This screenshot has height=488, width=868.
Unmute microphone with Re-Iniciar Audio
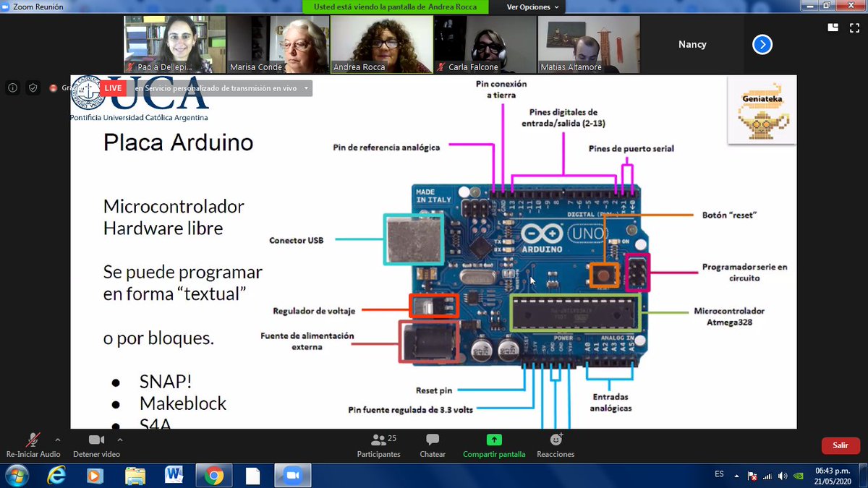point(33,445)
